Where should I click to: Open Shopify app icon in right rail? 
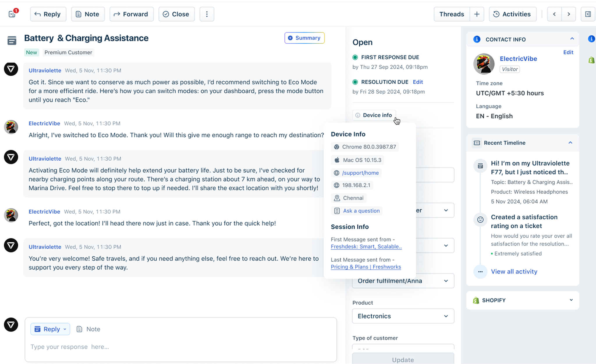click(x=591, y=60)
